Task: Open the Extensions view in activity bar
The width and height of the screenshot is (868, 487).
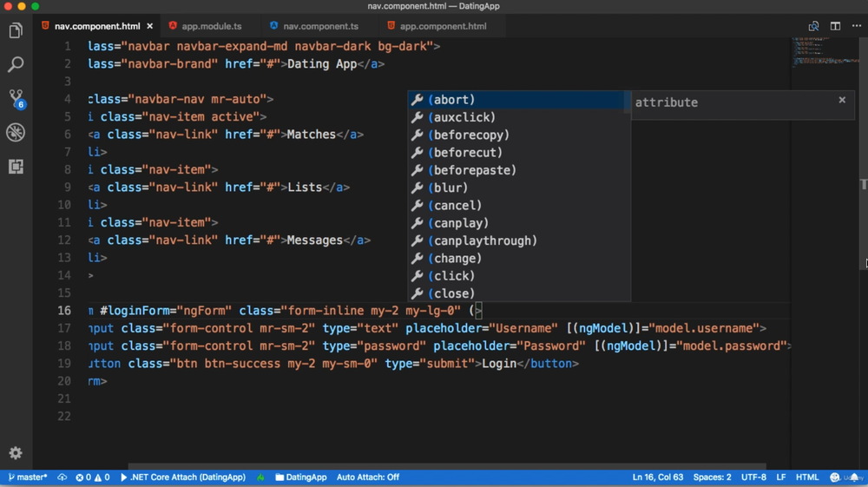Action: [16, 166]
